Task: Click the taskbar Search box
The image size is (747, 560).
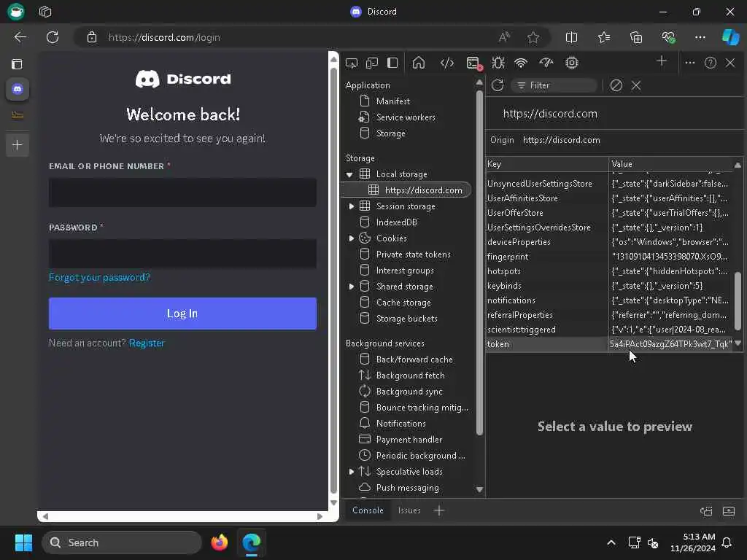Action: pos(122,542)
